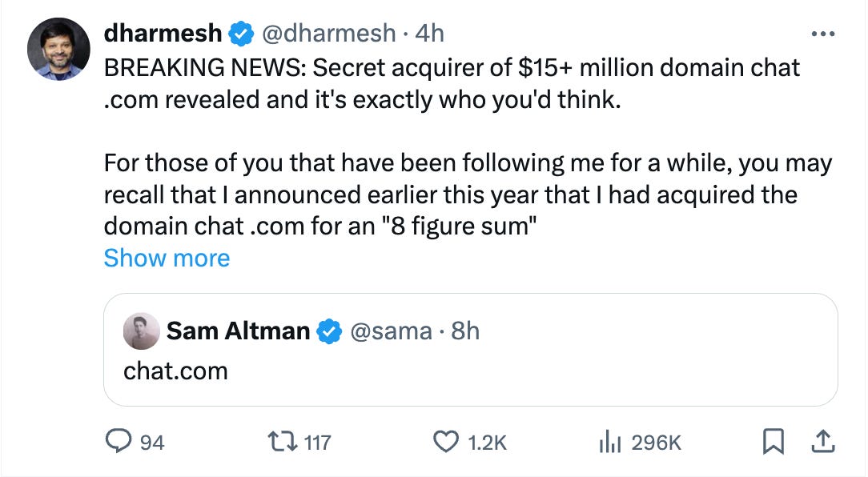Click Sam Altman's avatar in quoted tweet
The height and width of the screenshot is (477, 868).
coord(141,331)
